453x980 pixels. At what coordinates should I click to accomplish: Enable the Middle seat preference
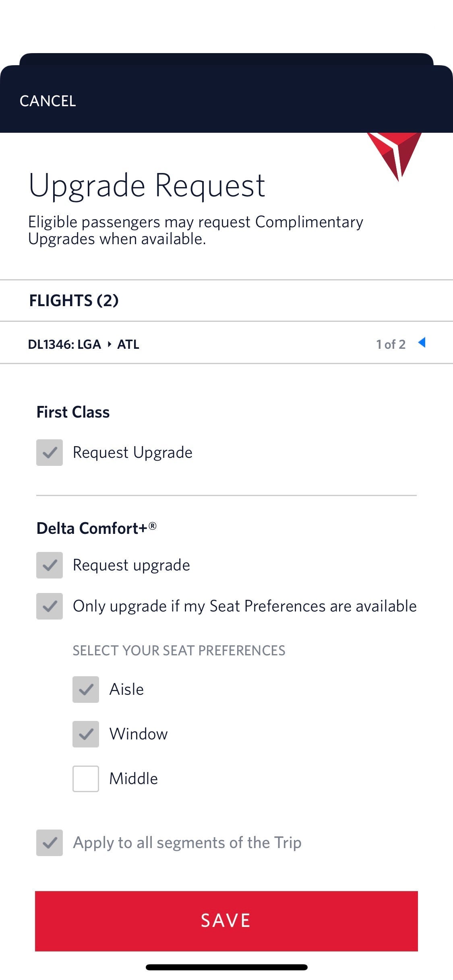[86, 779]
